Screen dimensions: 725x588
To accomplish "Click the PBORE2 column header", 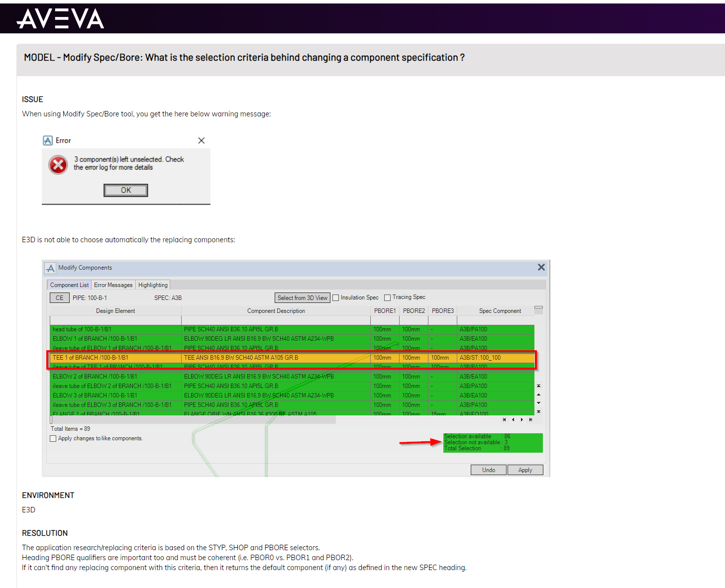I will coord(414,311).
